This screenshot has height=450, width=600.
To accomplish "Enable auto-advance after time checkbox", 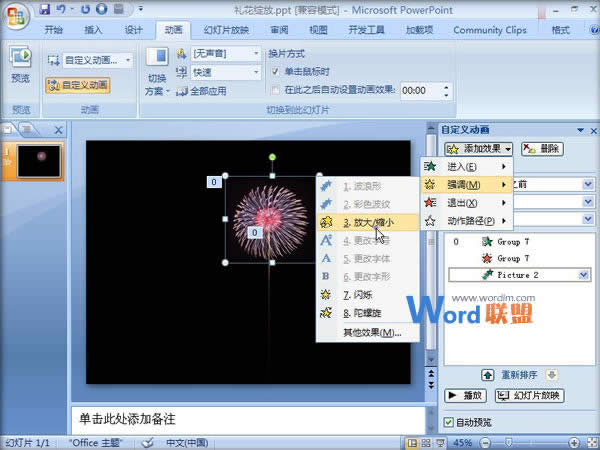I will click(x=275, y=90).
